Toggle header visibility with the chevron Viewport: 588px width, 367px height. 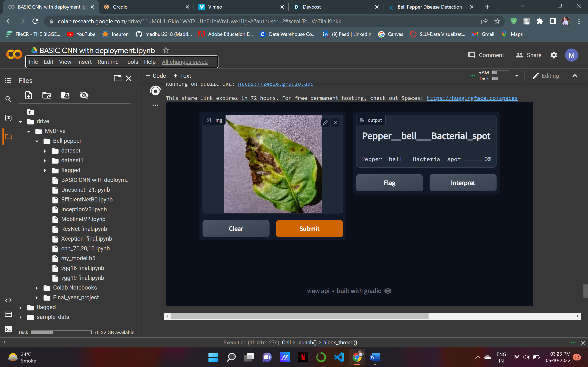(575, 76)
